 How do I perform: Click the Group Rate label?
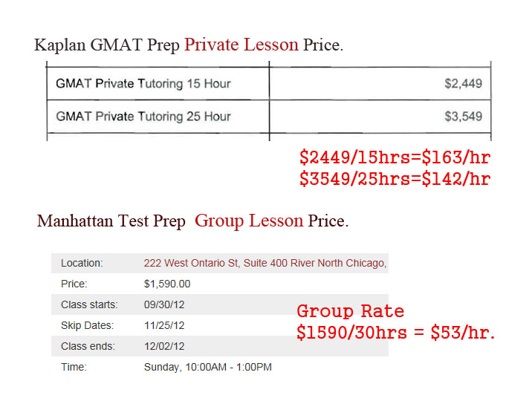(350, 311)
